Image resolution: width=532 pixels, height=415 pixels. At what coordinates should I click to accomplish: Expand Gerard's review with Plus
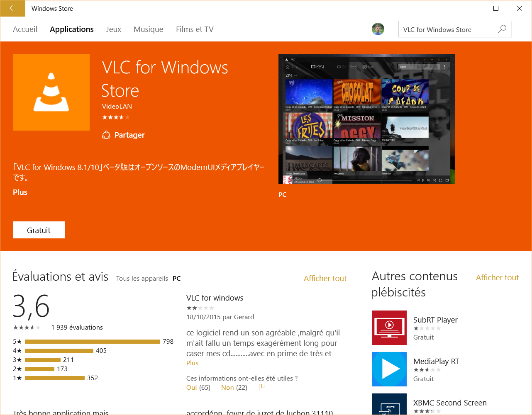tap(193, 363)
